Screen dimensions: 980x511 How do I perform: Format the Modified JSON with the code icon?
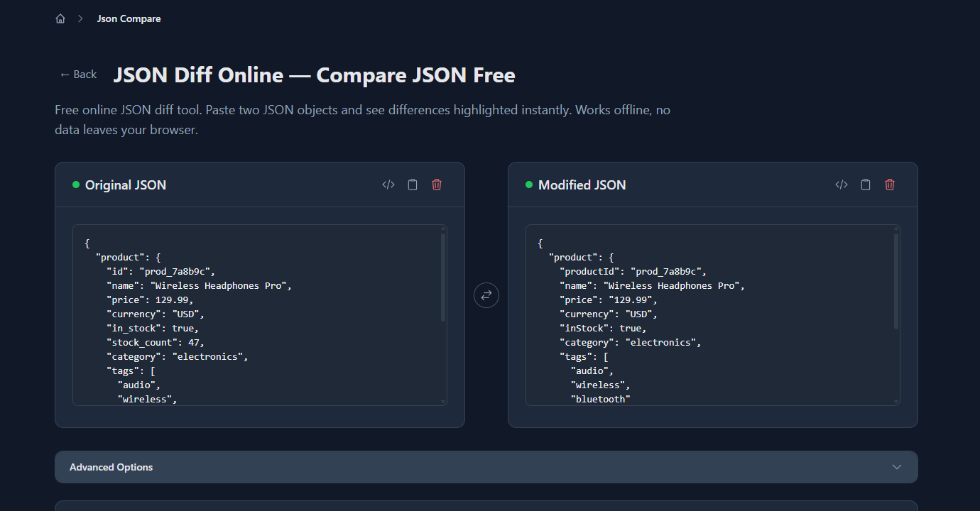pos(841,184)
